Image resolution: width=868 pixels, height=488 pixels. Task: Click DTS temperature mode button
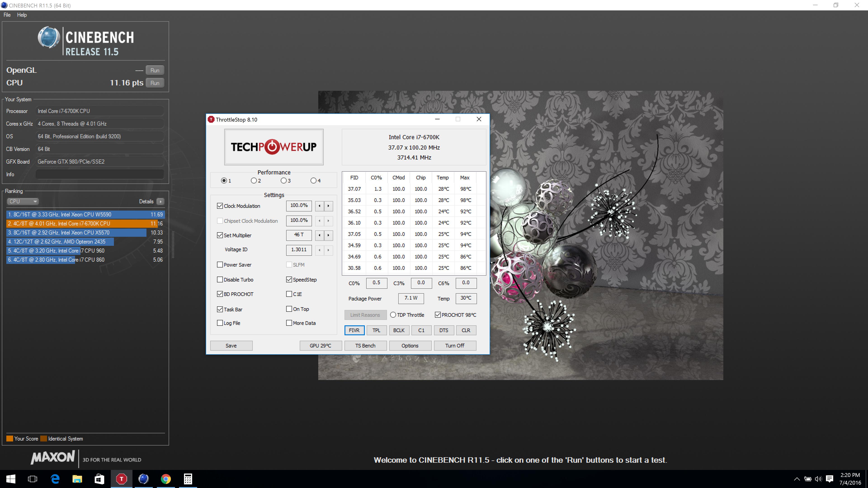pyautogui.click(x=444, y=330)
